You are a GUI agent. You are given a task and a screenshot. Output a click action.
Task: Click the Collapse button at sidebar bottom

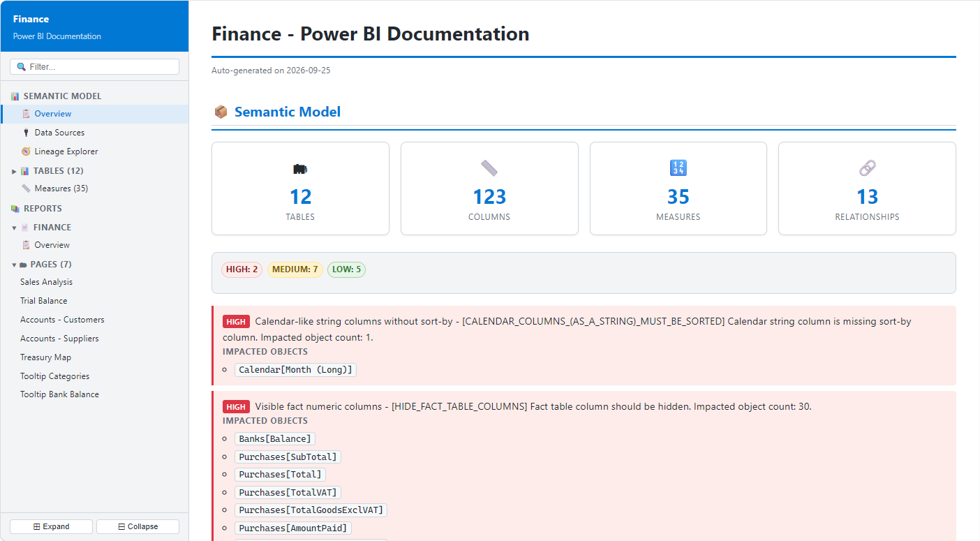pos(138,526)
